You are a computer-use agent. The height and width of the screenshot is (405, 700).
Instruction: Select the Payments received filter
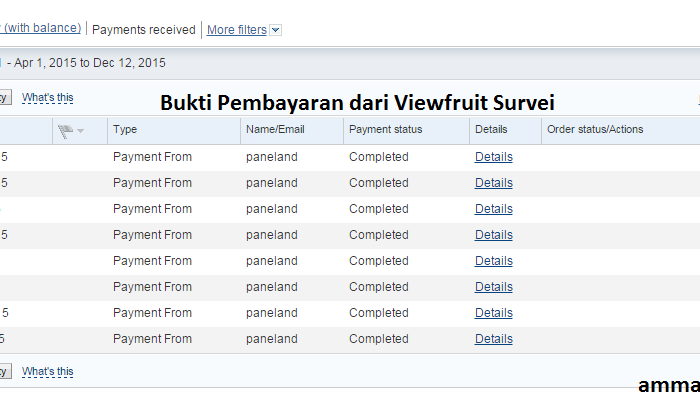pyautogui.click(x=144, y=30)
